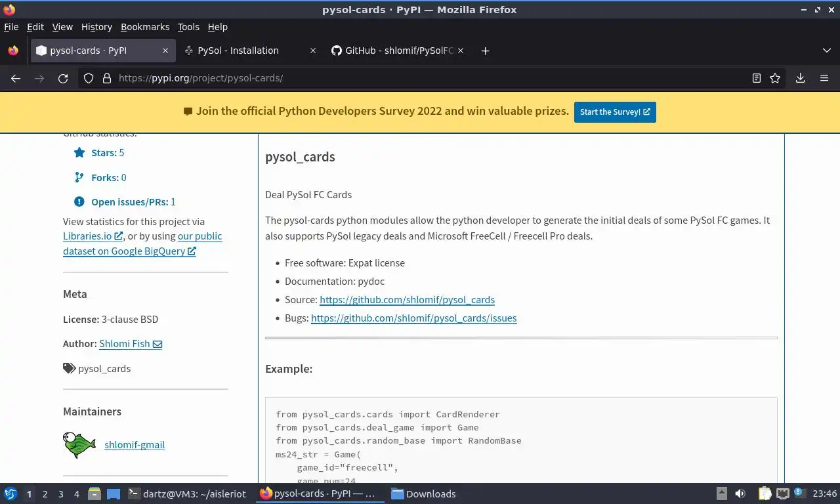
Task: Click the grayed-out forward navigation arrow
Action: tap(39, 78)
